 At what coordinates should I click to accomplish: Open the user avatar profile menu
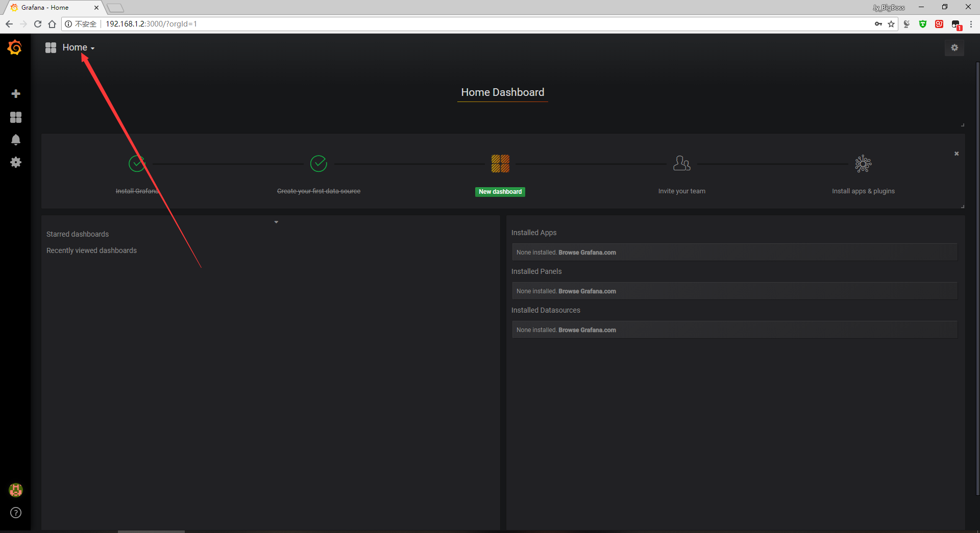coord(16,490)
